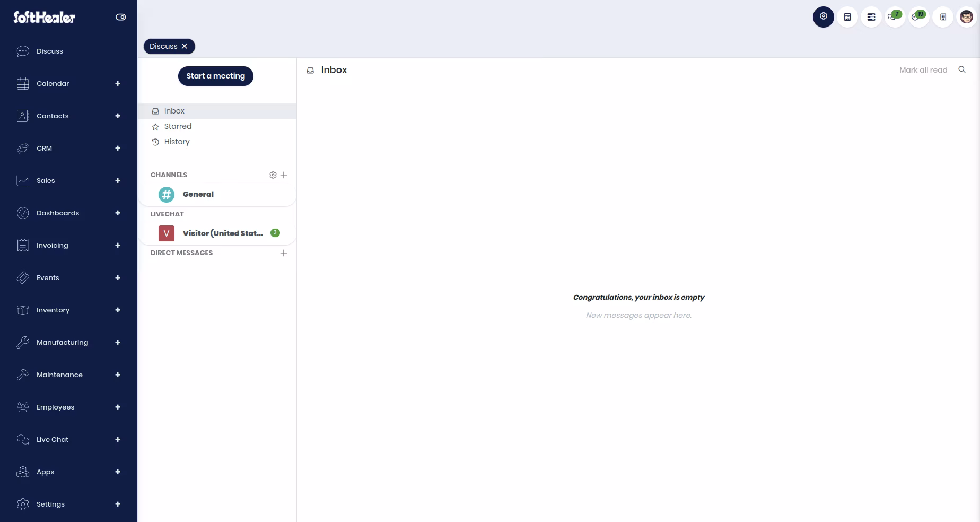Click the dark theme settings gear button
Viewport: 980px width, 522px height.
coord(824,17)
